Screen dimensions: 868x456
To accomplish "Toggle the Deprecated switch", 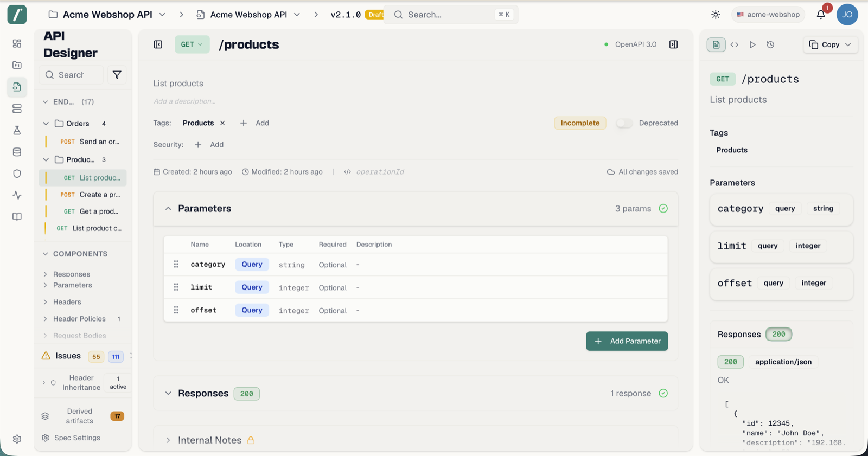I will [x=624, y=123].
